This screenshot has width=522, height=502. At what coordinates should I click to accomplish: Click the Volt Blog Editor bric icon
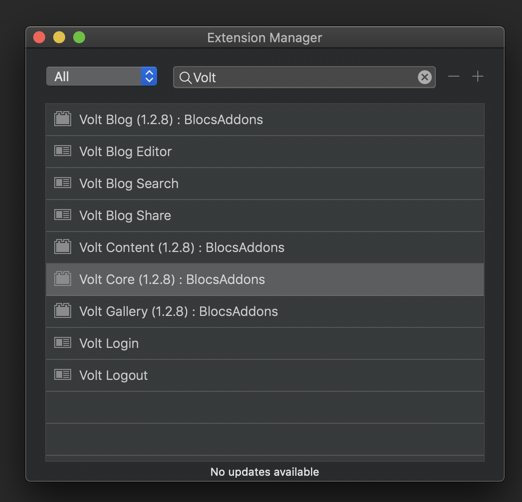(62, 151)
